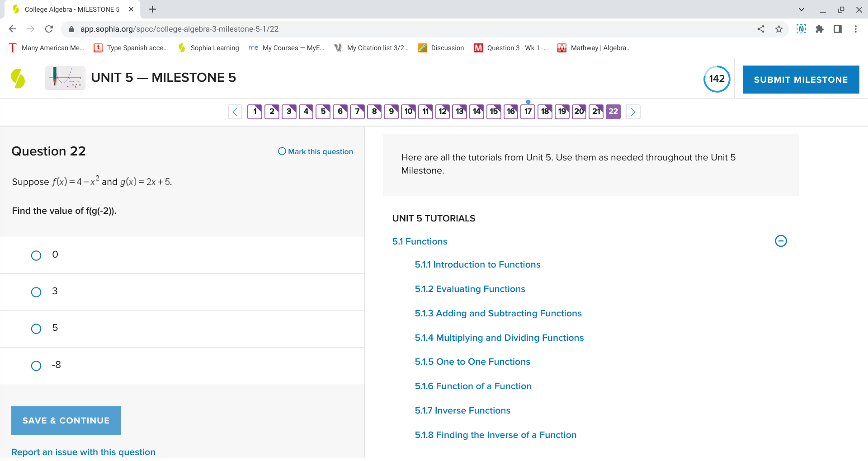The height and width of the screenshot is (461, 868).
Task: Click the Save & Continue button
Action: tap(66, 421)
